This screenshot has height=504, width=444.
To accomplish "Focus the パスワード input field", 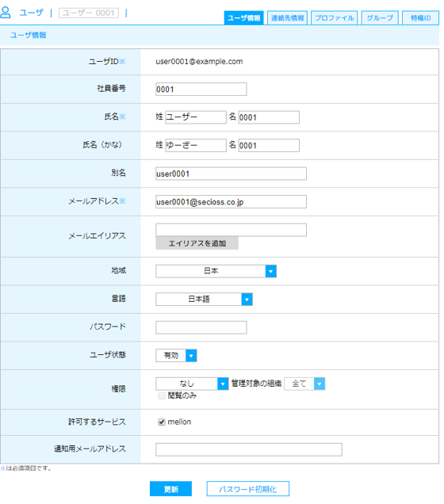I will tap(201, 327).
